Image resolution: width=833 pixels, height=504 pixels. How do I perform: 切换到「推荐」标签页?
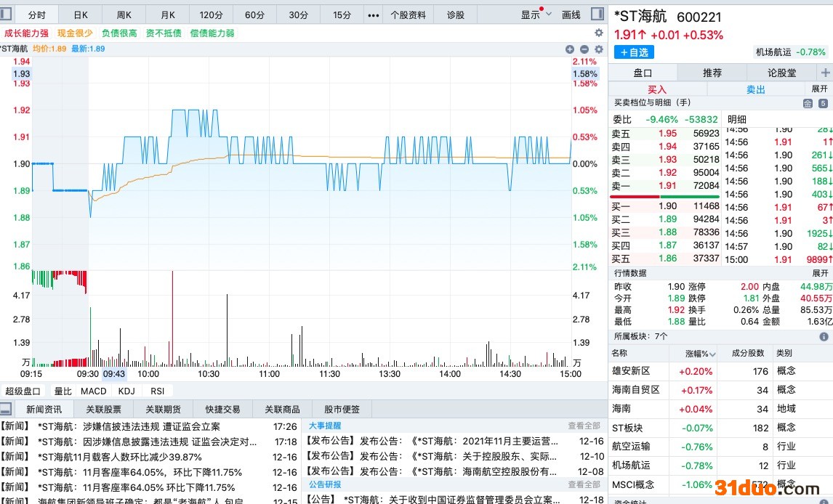[x=712, y=72]
